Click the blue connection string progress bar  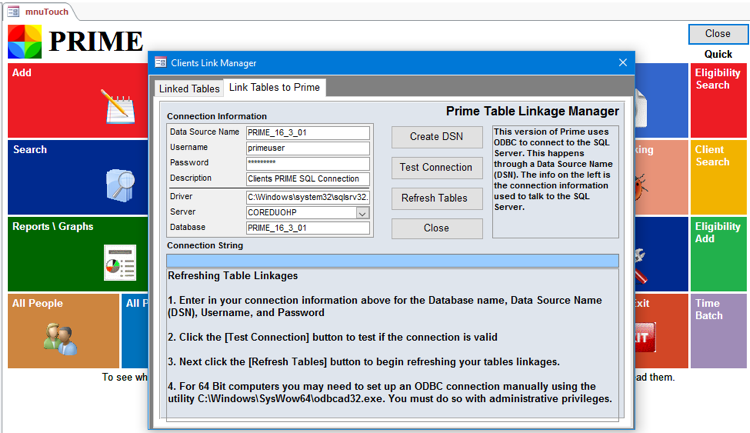click(392, 261)
